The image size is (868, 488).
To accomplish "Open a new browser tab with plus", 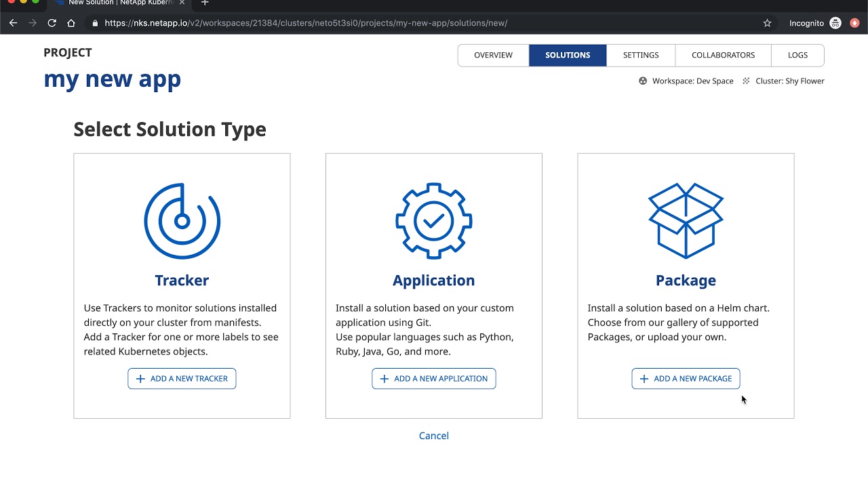I will tap(205, 3).
